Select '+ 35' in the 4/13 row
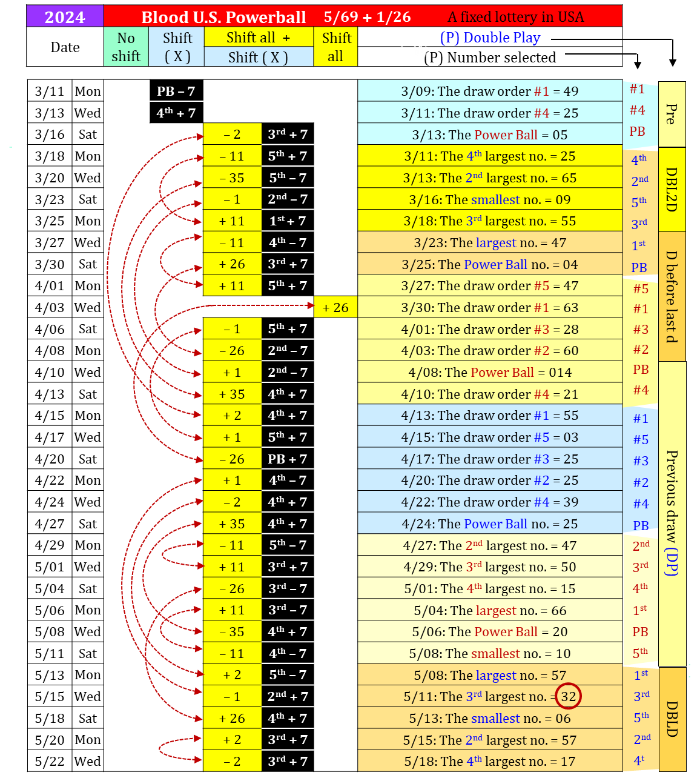700x778 pixels. click(232, 394)
